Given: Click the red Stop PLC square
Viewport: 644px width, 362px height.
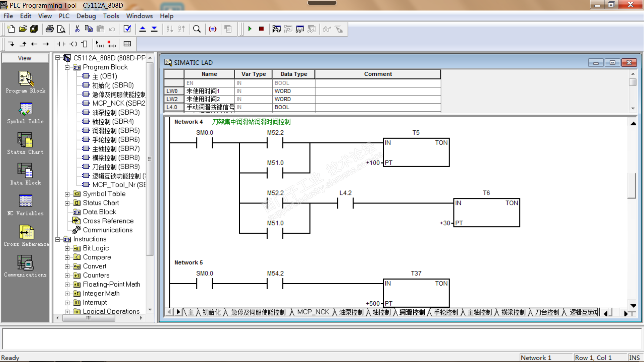Looking at the screenshot, I should coord(261,29).
